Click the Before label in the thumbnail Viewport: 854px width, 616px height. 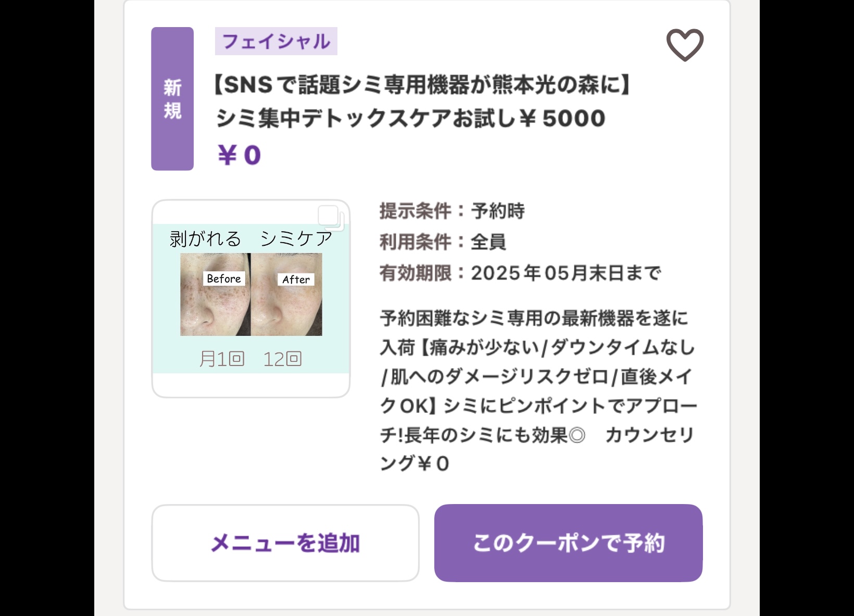coord(224,279)
